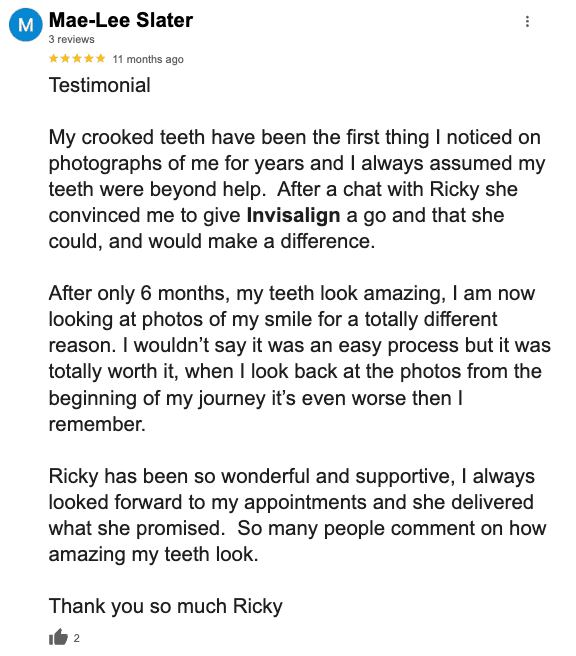Click the thumbs-up helpful icon
The height and width of the screenshot is (656, 576).
pos(58,637)
